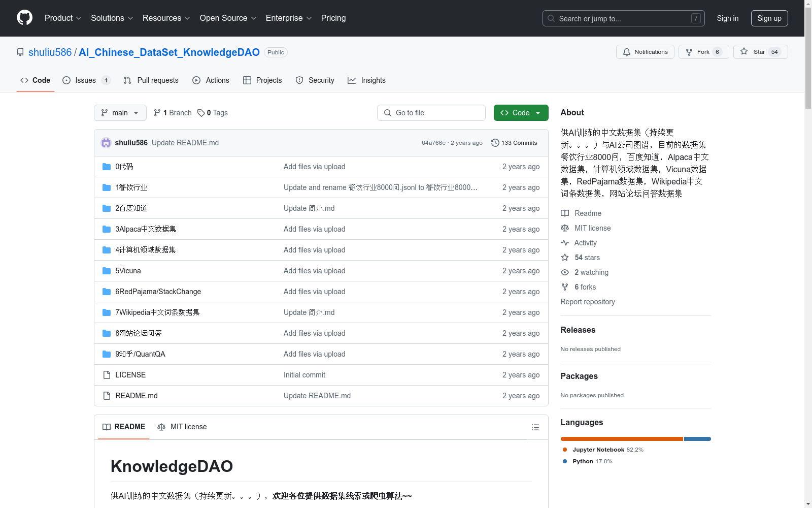
Task: Click the folder icon for 9知乎/QuantQA
Action: (x=107, y=354)
